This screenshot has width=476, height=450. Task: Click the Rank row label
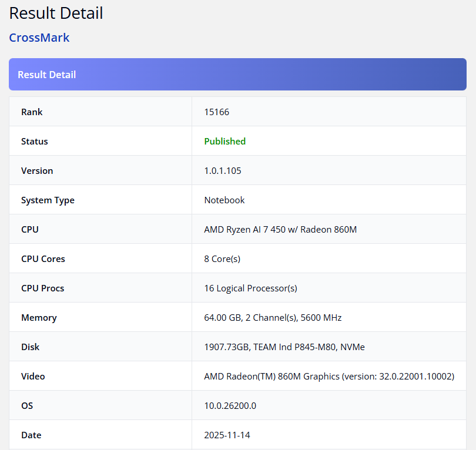point(32,112)
